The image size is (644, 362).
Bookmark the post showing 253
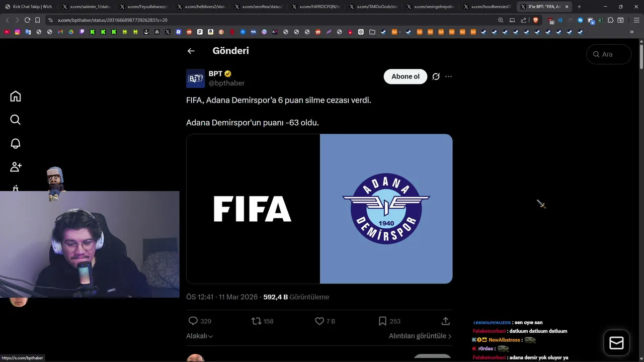coord(383,321)
